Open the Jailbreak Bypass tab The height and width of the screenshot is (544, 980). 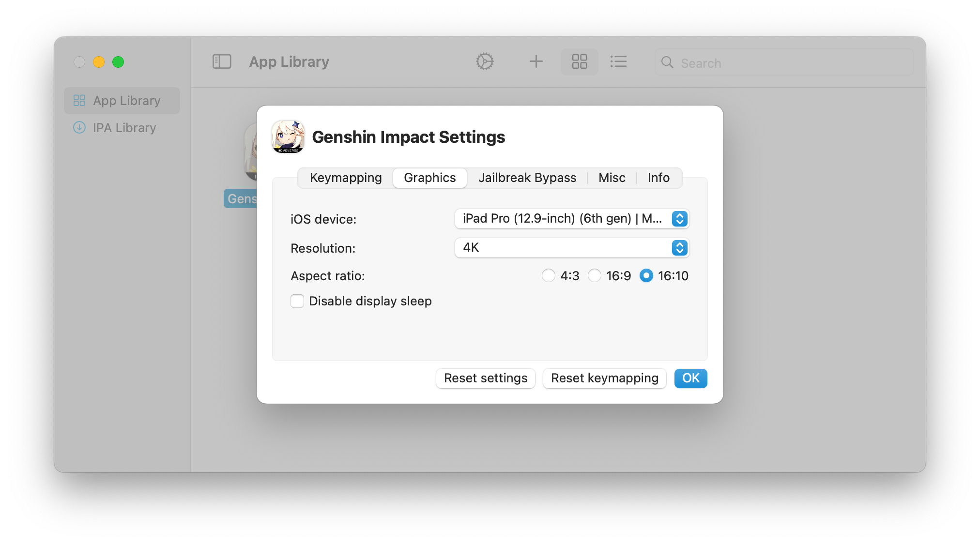[527, 178]
